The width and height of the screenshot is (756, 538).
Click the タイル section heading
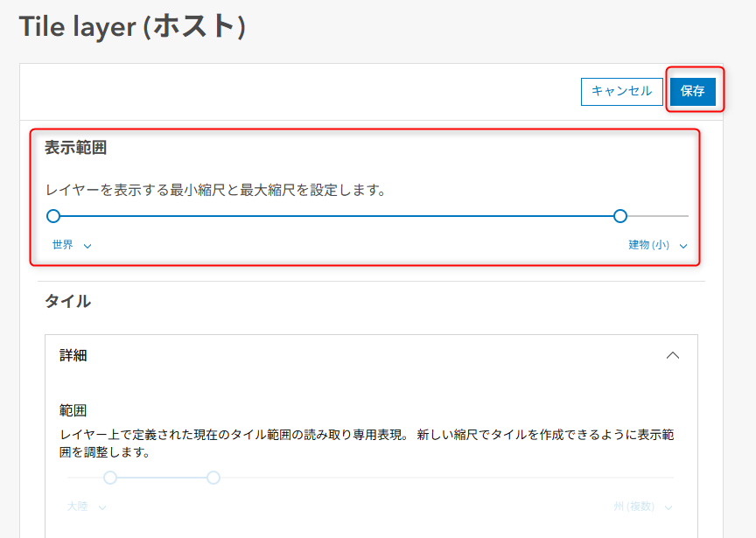point(68,301)
